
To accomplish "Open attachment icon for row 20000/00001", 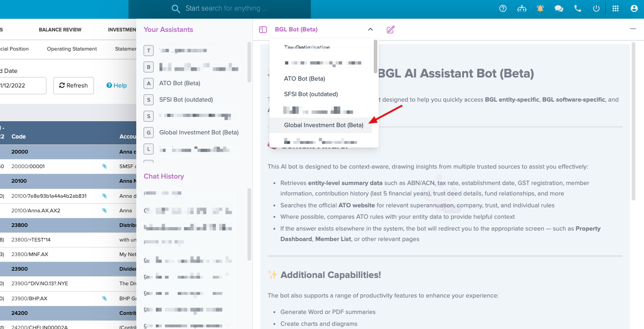I will click(104, 166).
